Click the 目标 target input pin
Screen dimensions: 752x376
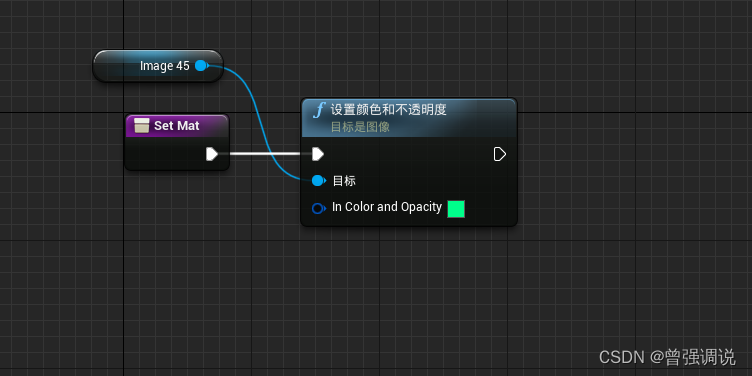(x=318, y=181)
